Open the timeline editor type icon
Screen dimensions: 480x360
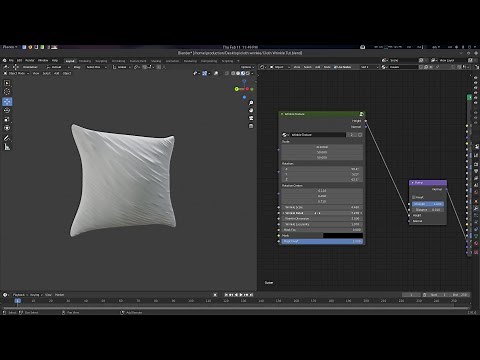click(x=6, y=295)
